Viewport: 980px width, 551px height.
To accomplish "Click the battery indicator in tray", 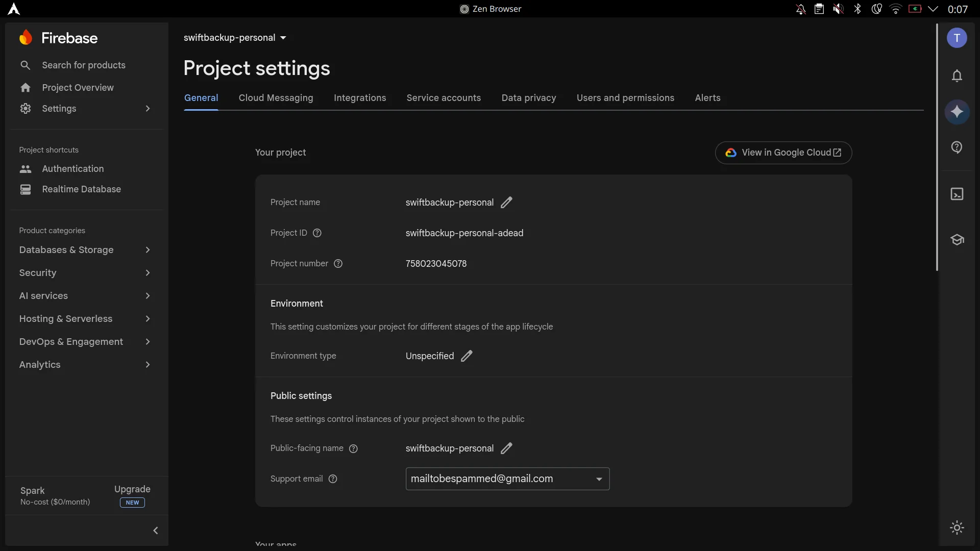I will (915, 9).
